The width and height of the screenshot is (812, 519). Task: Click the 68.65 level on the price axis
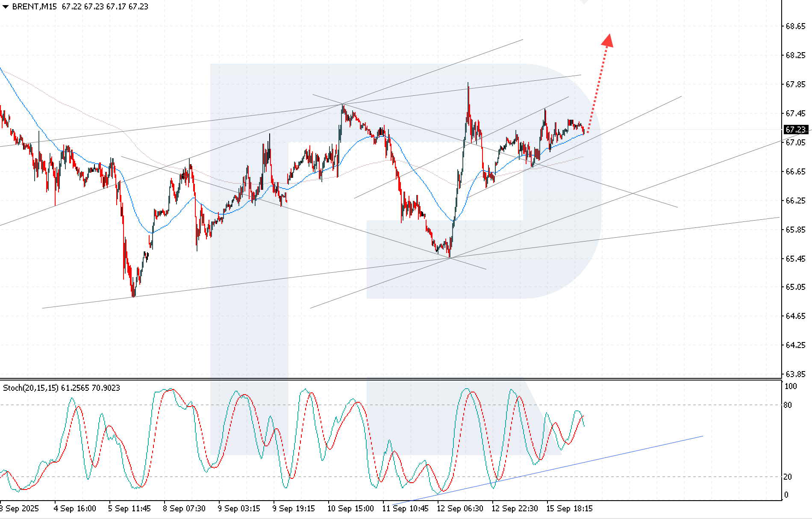pyautogui.click(x=795, y=27)
